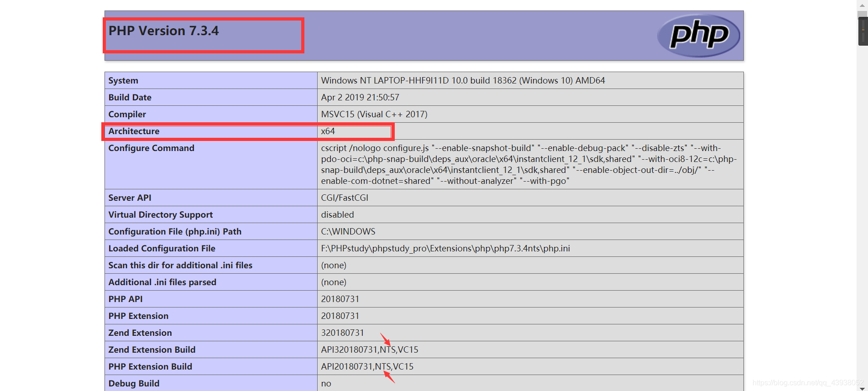Click the PHP logo image
868x391 pixels.
[698, 36]
